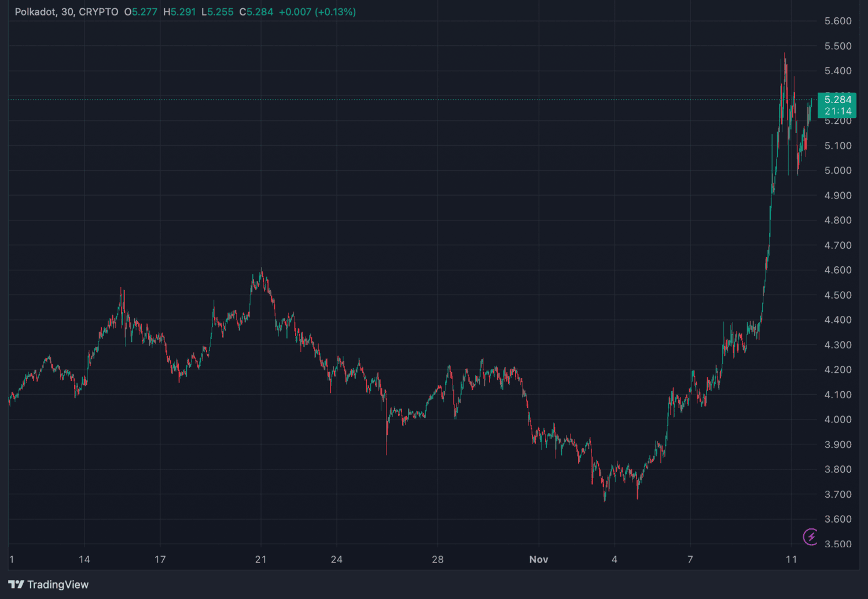Select the 24 date on the time axis
868x599 pixels.
(x=337, y=559)
